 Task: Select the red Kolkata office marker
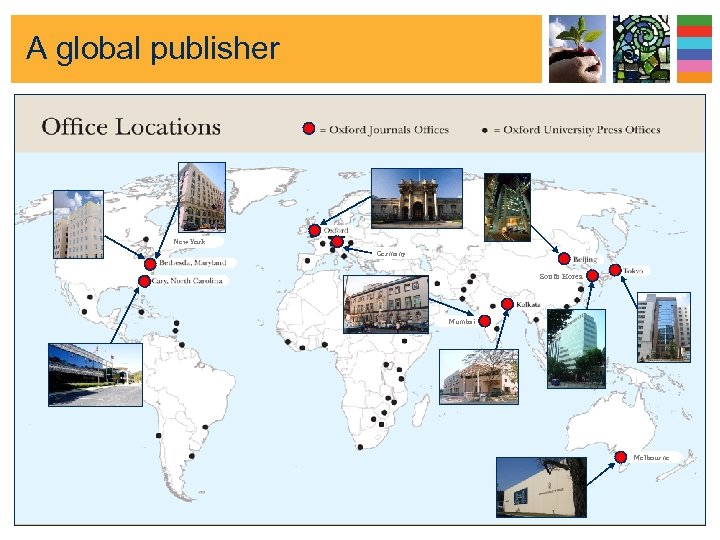click(x=507, y=304)
